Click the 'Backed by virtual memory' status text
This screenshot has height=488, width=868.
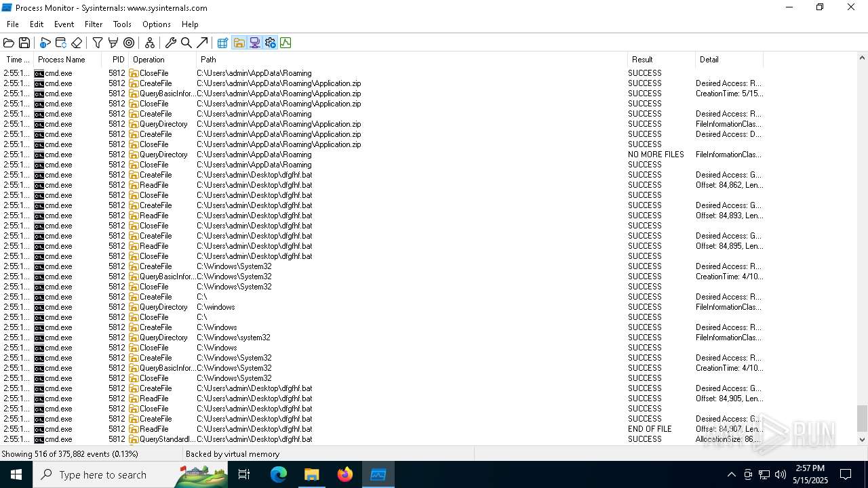[233, 454]
